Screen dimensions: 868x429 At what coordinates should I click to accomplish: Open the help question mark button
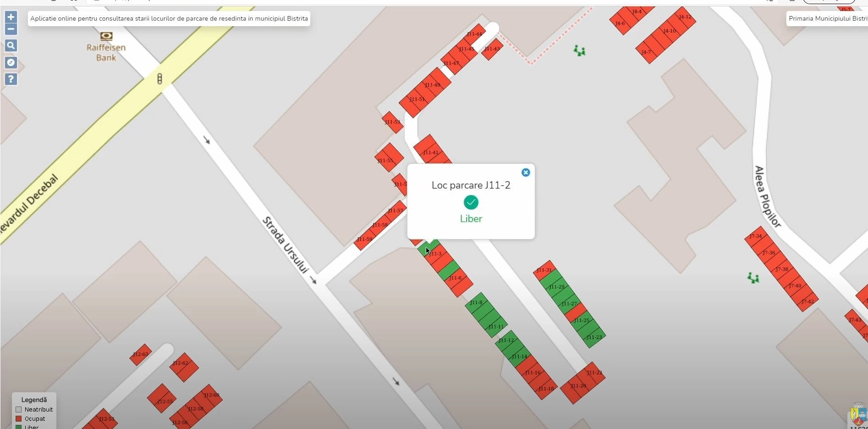[x=11, y=79]
